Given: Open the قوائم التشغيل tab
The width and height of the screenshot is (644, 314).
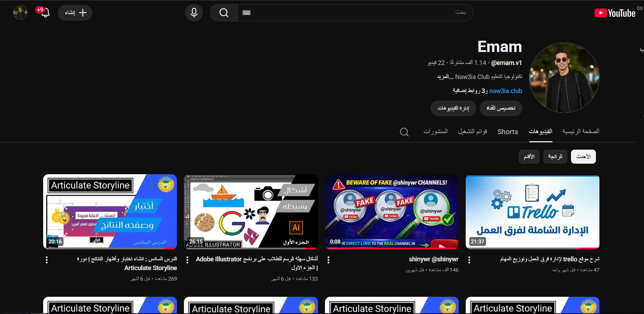Looking at the screenshot, I should click(472, 131).
